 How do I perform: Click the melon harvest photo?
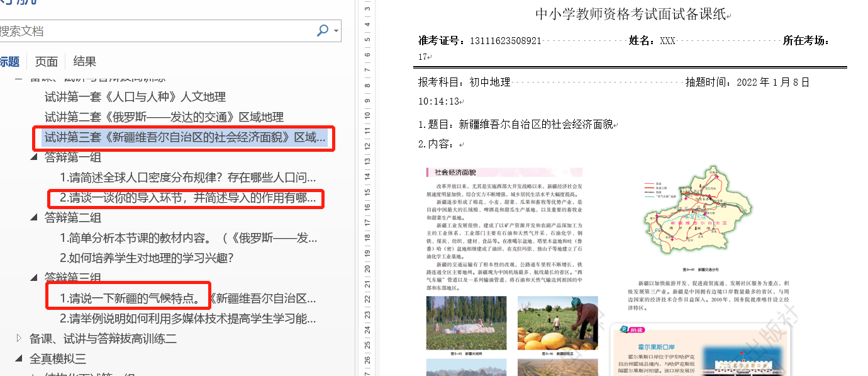click(x=548, y=323)
